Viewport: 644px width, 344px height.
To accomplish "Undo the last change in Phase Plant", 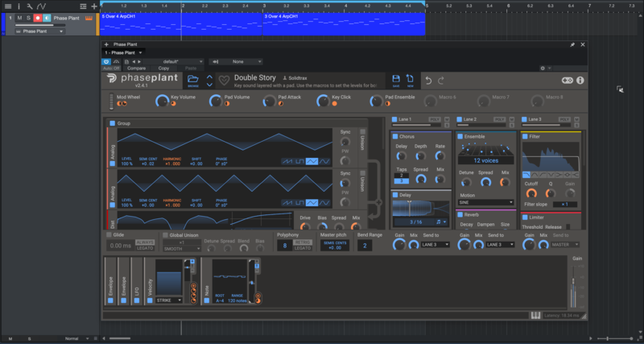I will pyautogui.click(x=429, y=80).
